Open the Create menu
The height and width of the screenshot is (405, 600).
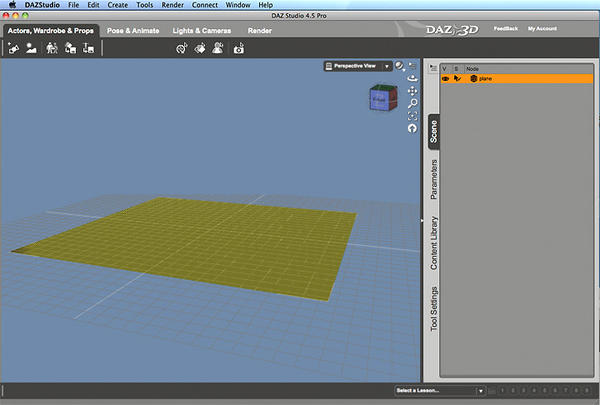[118, 5]
